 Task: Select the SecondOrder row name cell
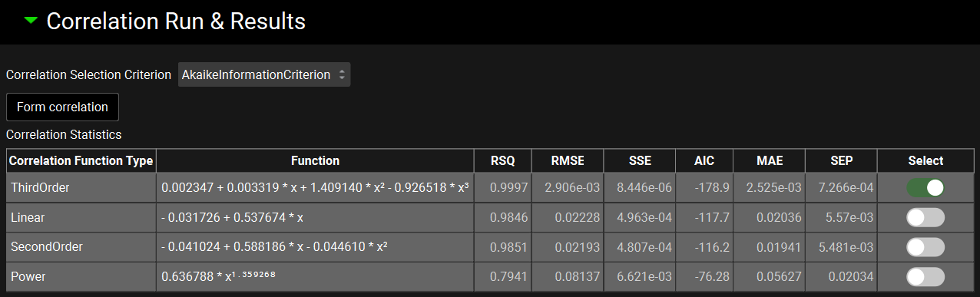click(x=81, y=247)
